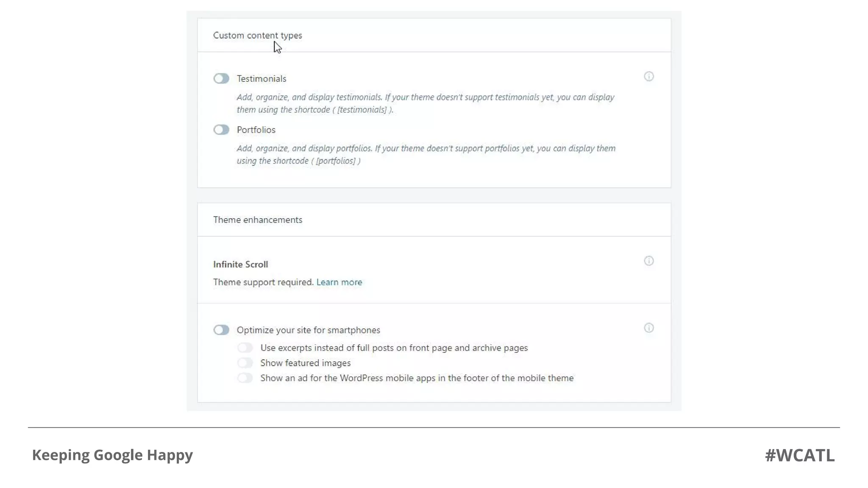This screenshot has width=868, height=488.
Task: Open info icon for smartphone optimization
Action: [x=648, y=327]
